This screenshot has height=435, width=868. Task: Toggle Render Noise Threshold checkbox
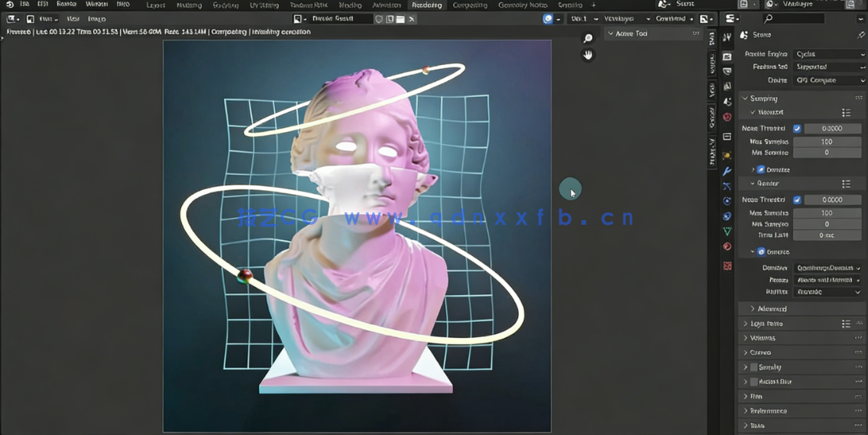(x=797, y=200)
